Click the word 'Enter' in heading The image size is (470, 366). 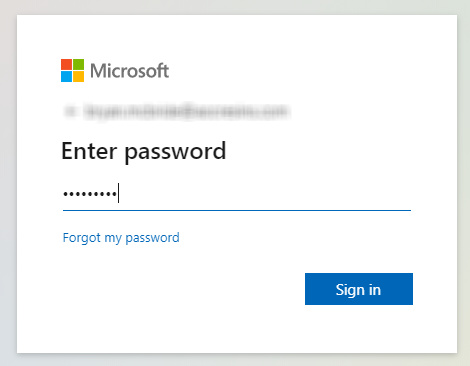[89, 151]
